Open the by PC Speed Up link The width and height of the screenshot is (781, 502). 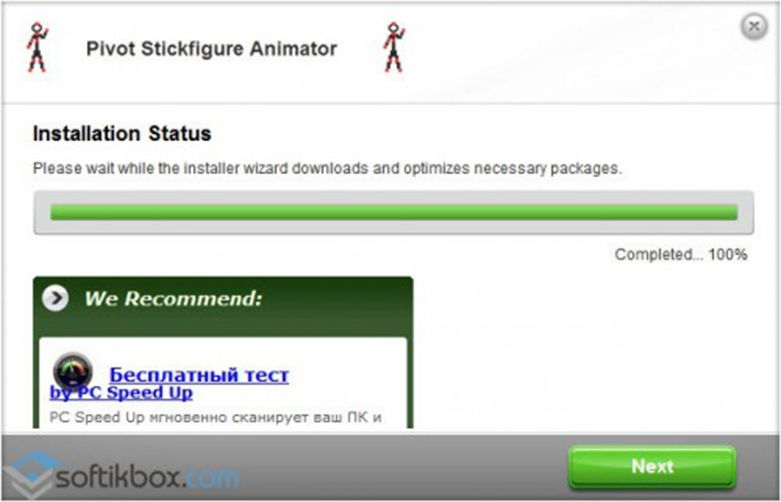tap(121, 393)
